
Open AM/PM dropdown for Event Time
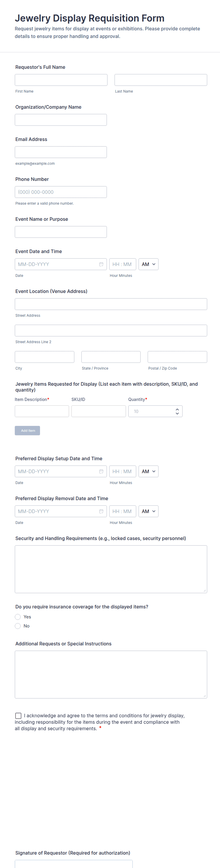pos(148,264)
